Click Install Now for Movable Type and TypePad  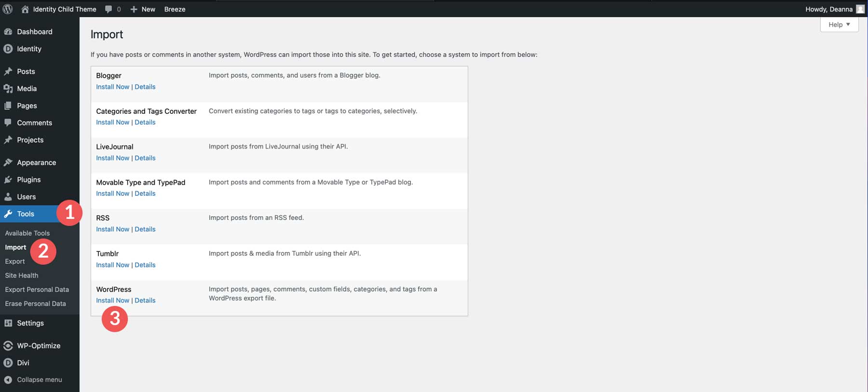coord(113,193)
